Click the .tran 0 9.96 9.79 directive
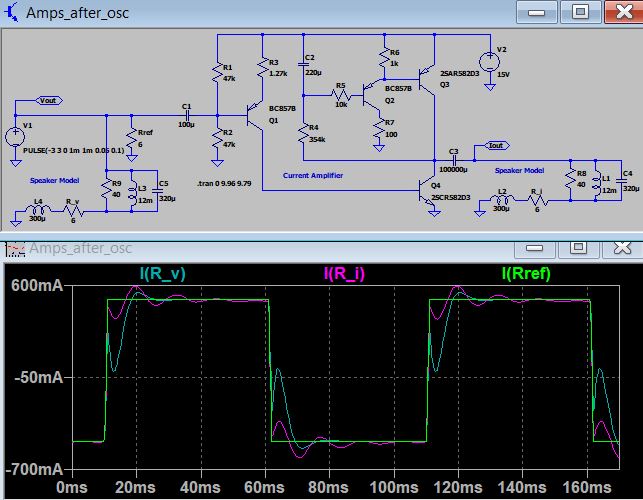643x500 pixels. point(225,183)
